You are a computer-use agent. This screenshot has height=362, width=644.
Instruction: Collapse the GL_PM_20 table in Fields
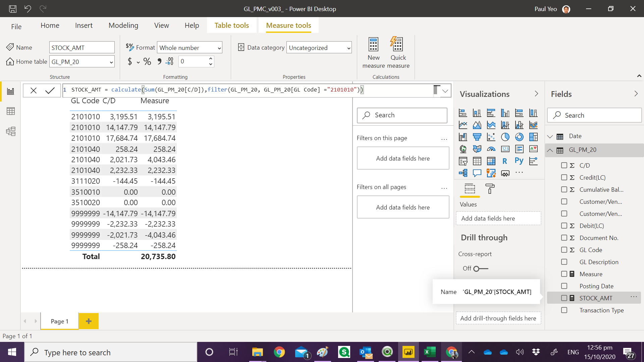coord(550,150)
